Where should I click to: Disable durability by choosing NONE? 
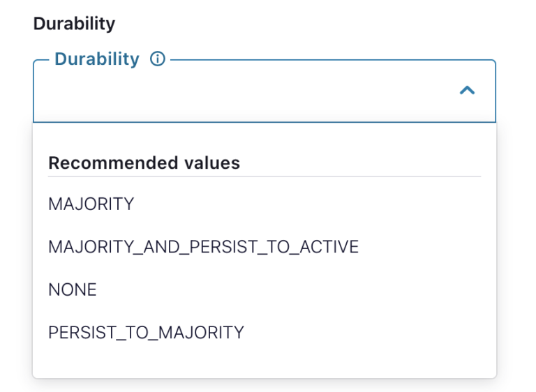(73, 289)
